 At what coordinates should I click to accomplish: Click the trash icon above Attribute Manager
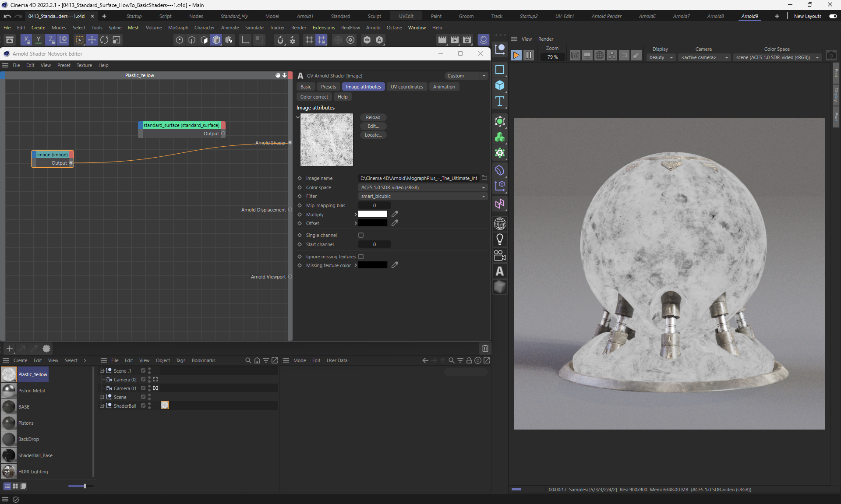tap(485, 349)
